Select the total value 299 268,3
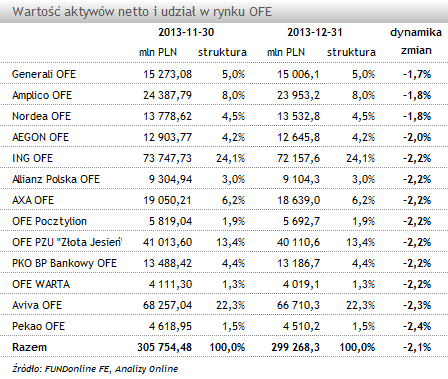 point(295,347)
